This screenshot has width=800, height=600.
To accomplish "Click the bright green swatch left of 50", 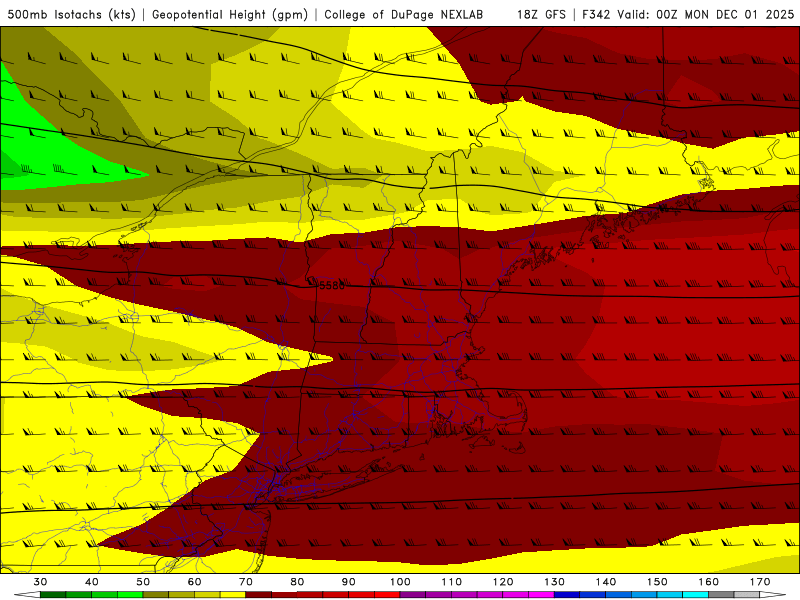I will (130, 595).
